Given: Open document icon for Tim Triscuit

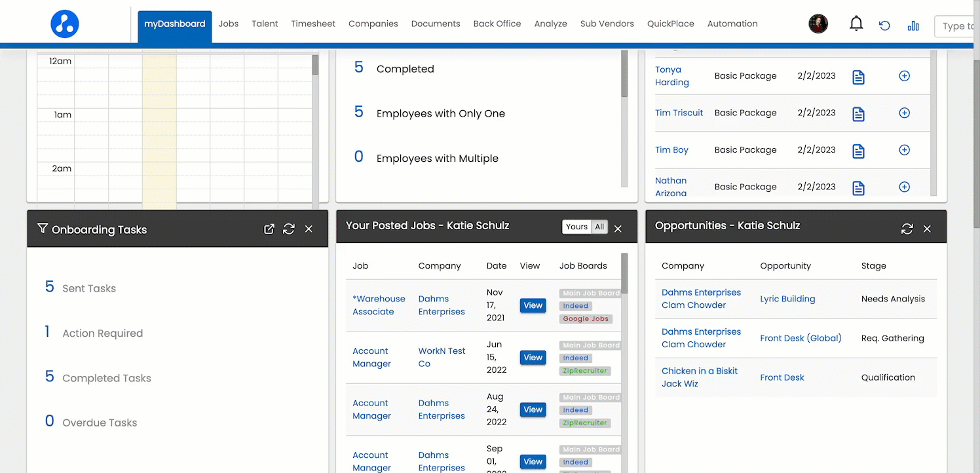Looking at the screenshot, I should tap(858, 114).
